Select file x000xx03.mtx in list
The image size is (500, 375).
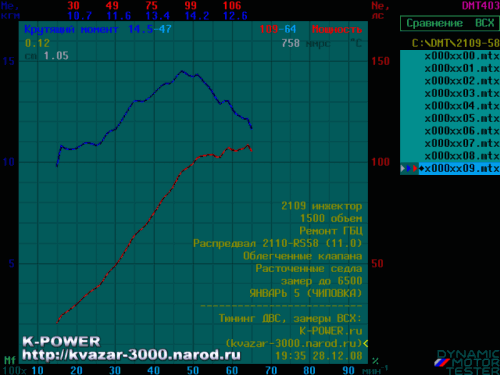[462, 93]
